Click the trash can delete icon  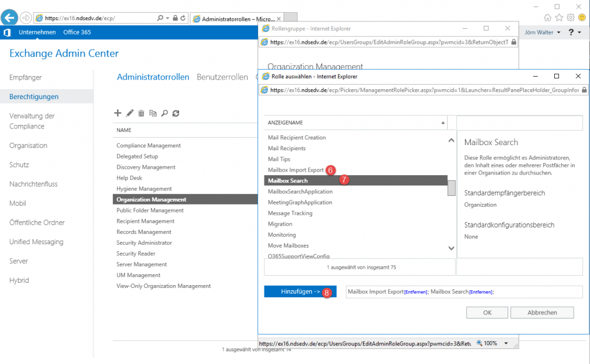coord(141,113)
